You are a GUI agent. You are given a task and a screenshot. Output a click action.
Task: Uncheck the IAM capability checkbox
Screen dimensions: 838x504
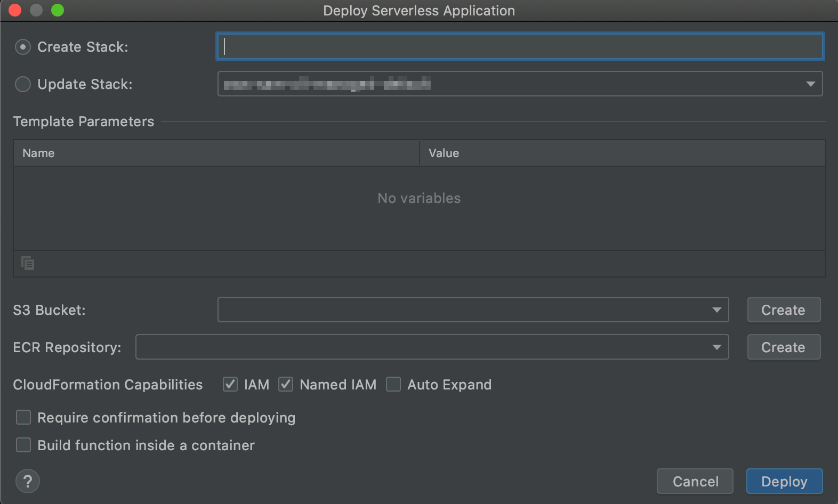click(x=230, y=384)
